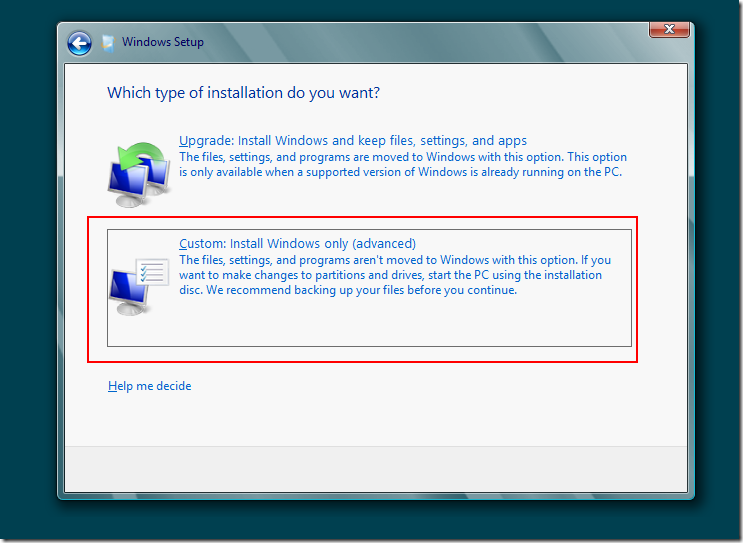Open the Help me decide link

point(149,386)
